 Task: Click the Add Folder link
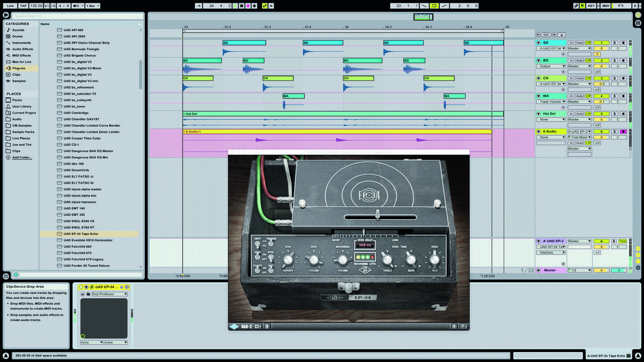(22, 157)
